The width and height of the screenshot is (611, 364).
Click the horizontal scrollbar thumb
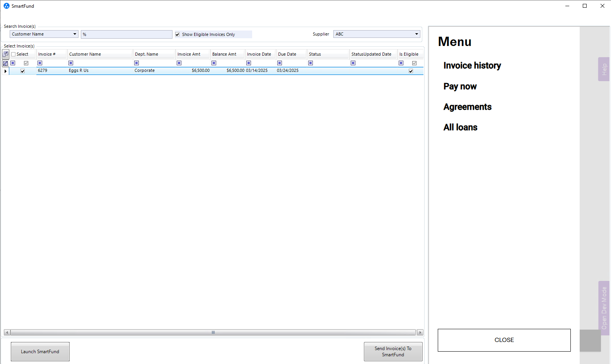(x=213, y=332)
